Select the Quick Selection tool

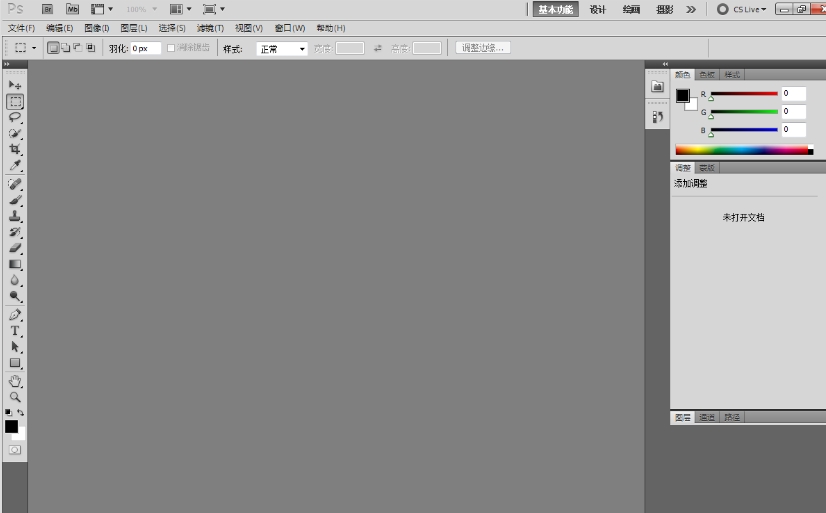pyautogui.click(x=15, y=133)
